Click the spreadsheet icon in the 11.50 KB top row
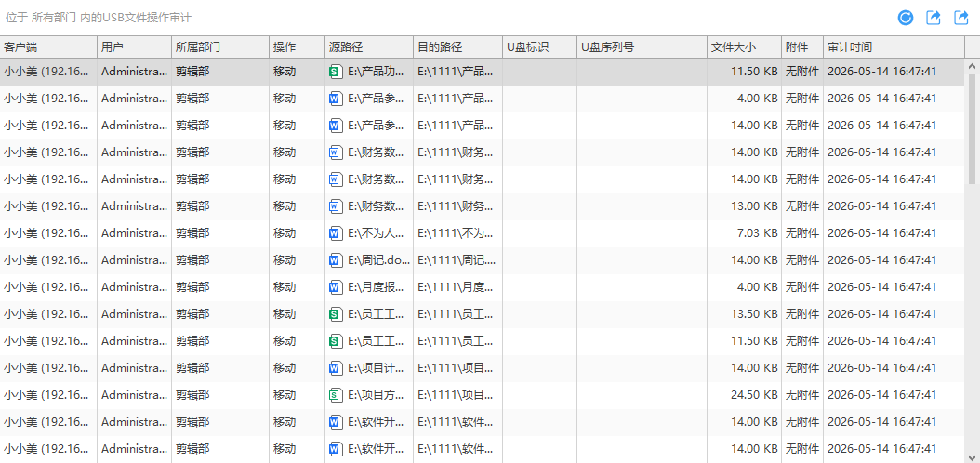The width and height of the screenshot is (980, 463). coord(336,72)
